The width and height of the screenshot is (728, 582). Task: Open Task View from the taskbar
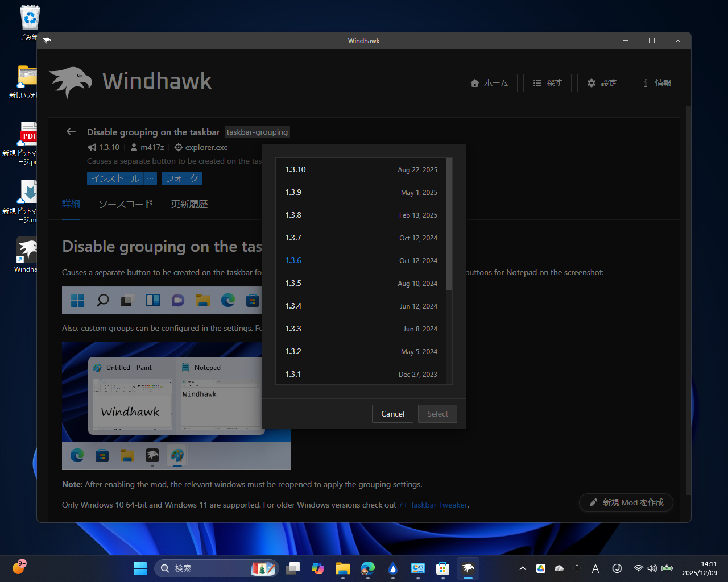(x=293, y=568)
